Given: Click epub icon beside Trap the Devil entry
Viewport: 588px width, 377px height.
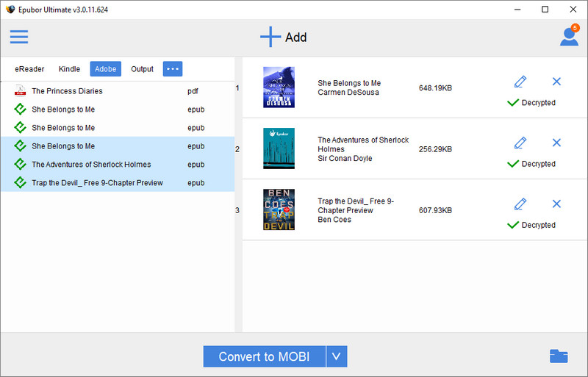Looking at the screenshot, I should point(20,183).
